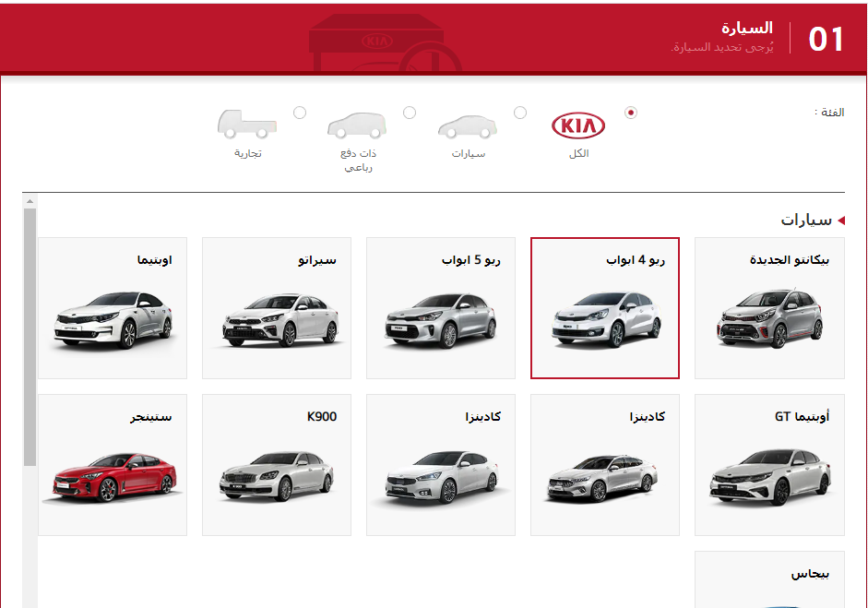The height and width of the screenshot is (608, 868).
Task: Open the بيكانتو الجديدة car card
Action: [x=768, y=308]
